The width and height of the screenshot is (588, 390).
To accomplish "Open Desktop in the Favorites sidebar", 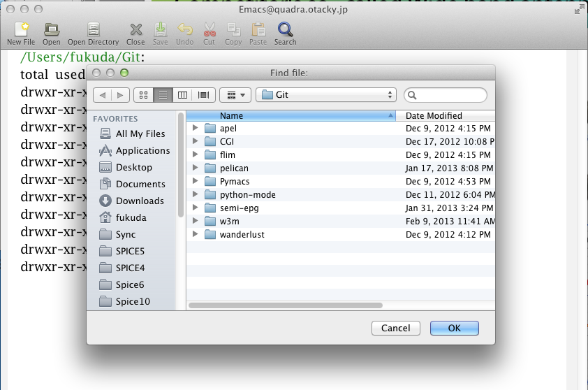I will (x=126, y=168).
